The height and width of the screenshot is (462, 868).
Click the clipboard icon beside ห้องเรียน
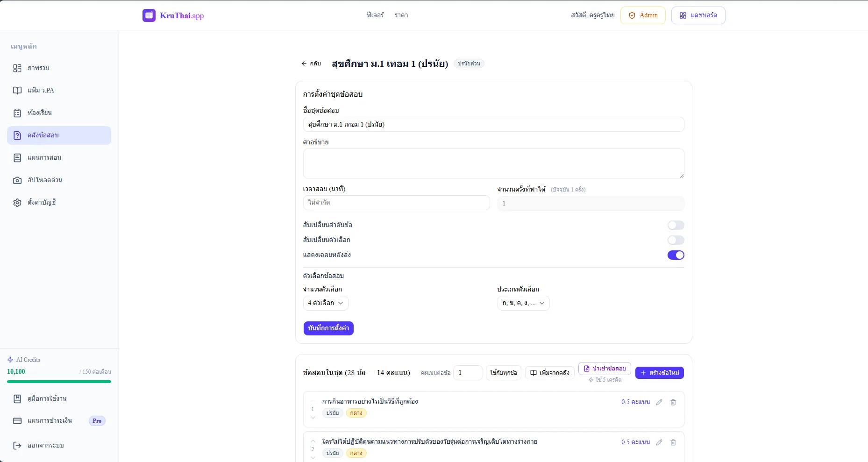click(17, 113)
